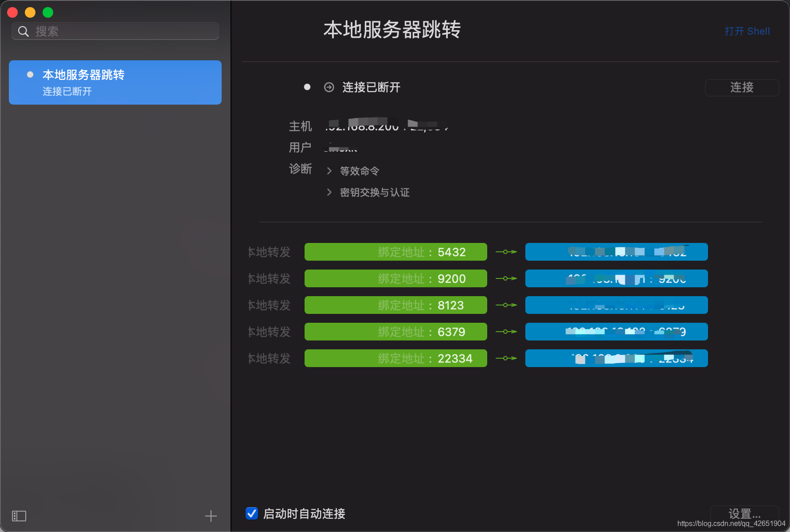Viewport: 790px width, 532px height.
Task: Click the 连接 connect button
Action: (x=742, y=87)
